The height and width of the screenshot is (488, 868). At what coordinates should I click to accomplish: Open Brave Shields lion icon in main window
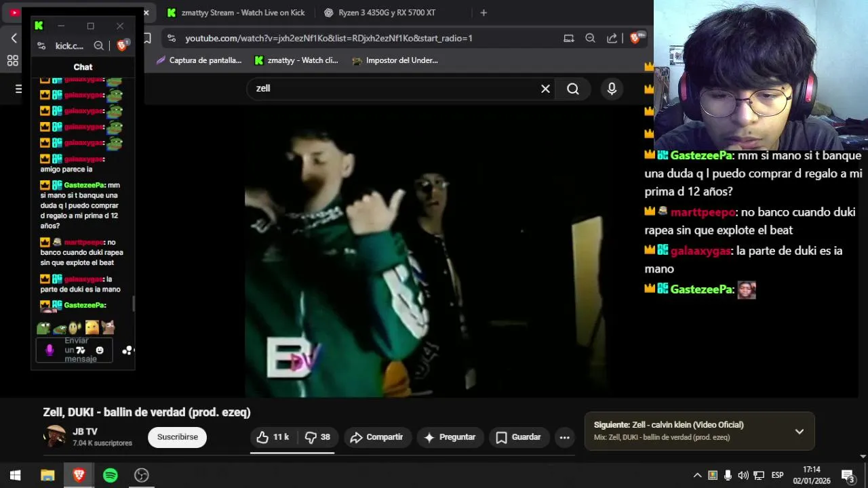(x=636, y=39)
